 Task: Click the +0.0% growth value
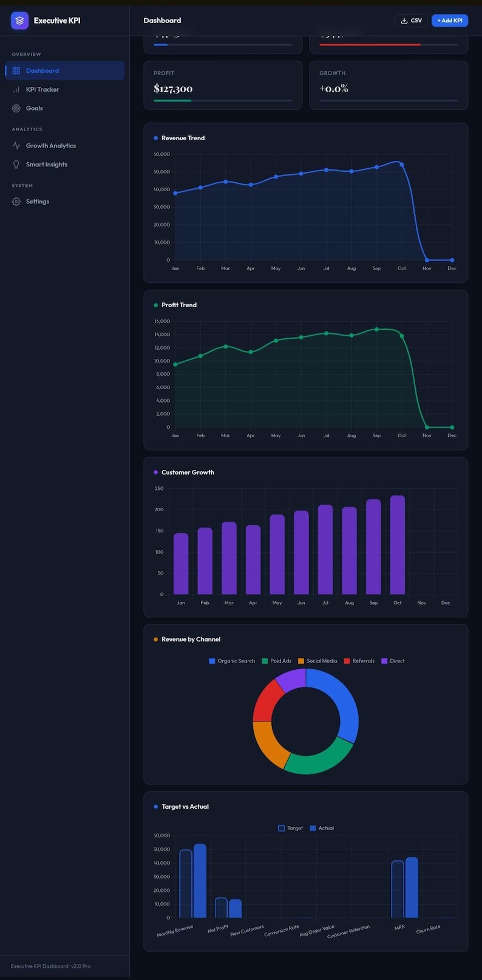click(334, 89)
